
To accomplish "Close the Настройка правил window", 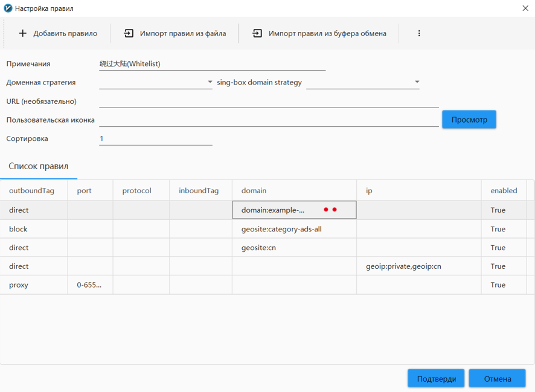I will tap(524, 8).
